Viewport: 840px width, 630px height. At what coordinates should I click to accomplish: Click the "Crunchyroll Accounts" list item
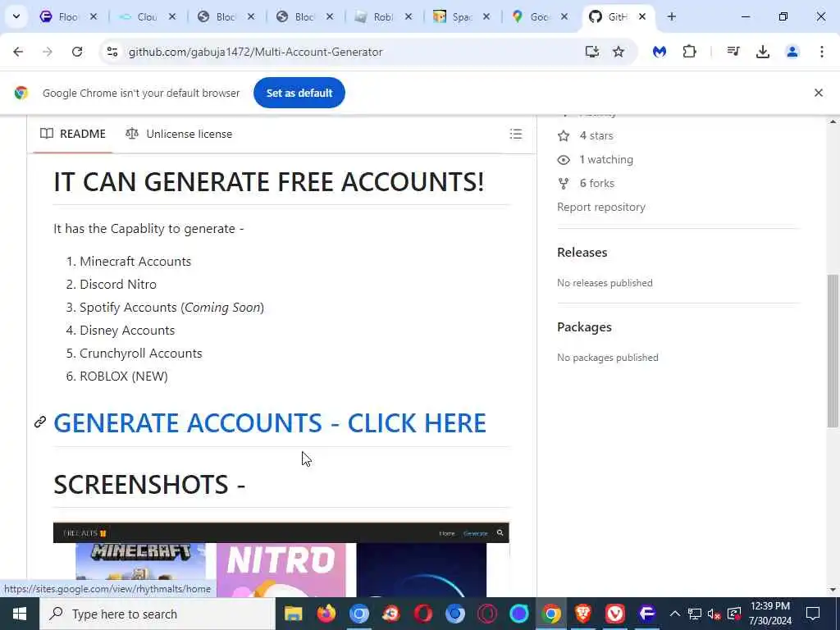click(x=141, y=354)
